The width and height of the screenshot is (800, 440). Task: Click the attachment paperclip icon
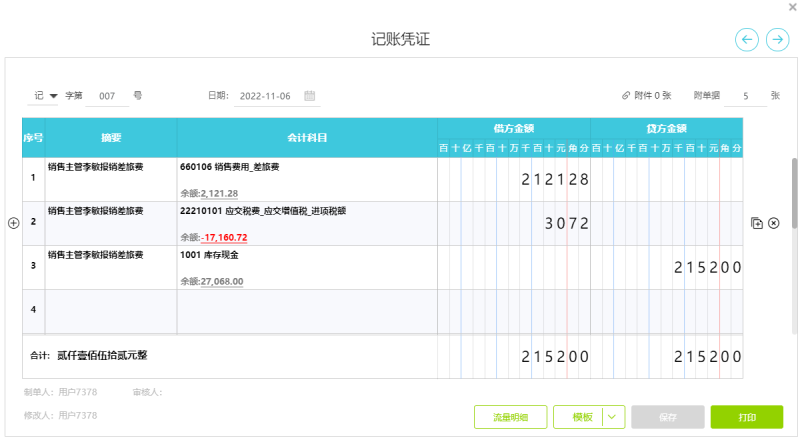[x=626, y=96]
